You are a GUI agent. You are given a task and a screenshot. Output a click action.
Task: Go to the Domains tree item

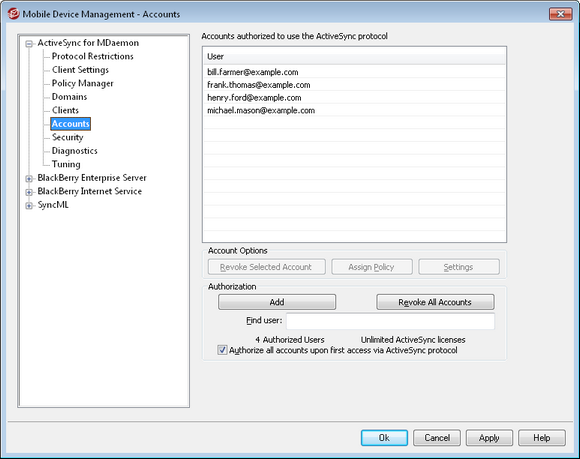coord(70,97)
